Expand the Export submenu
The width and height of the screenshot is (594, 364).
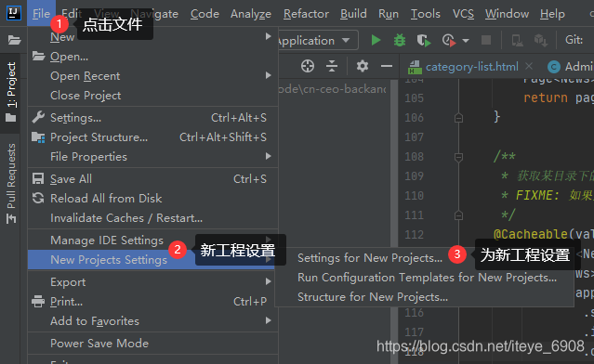(x=152, y=282)
